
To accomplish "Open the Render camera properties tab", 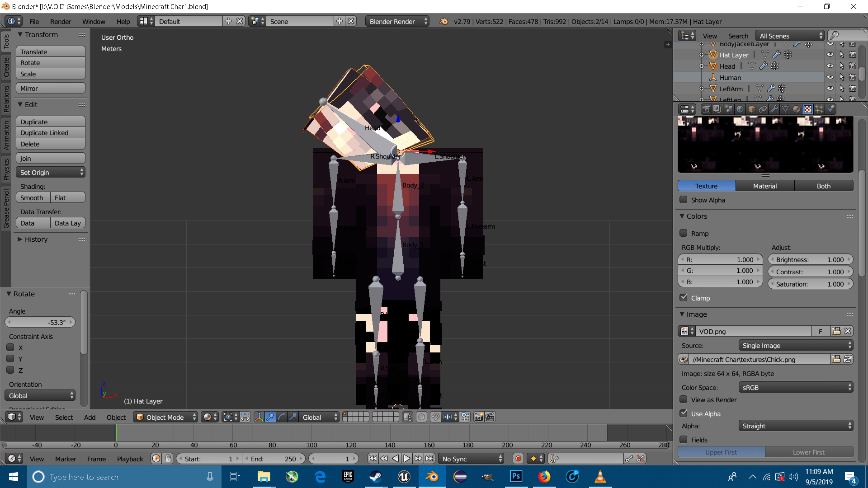I will tap(706, 109).
